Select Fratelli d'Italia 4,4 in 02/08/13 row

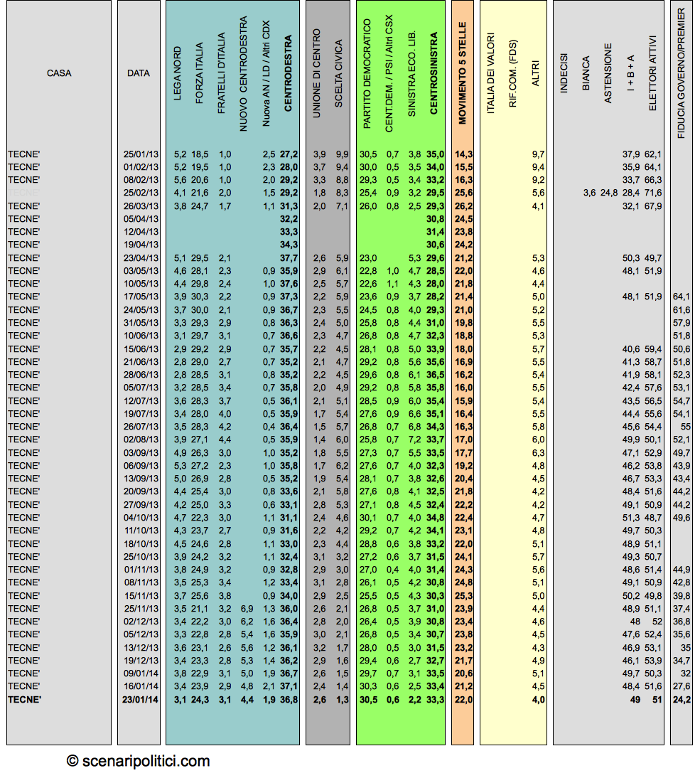click(x=225, y=439)
